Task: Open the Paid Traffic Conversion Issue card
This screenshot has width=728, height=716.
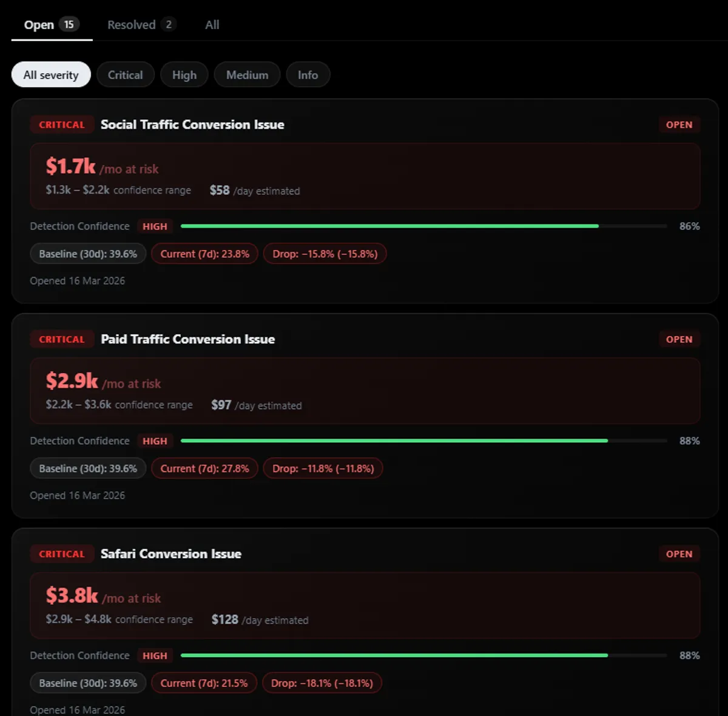Action: tap(187, 339)
